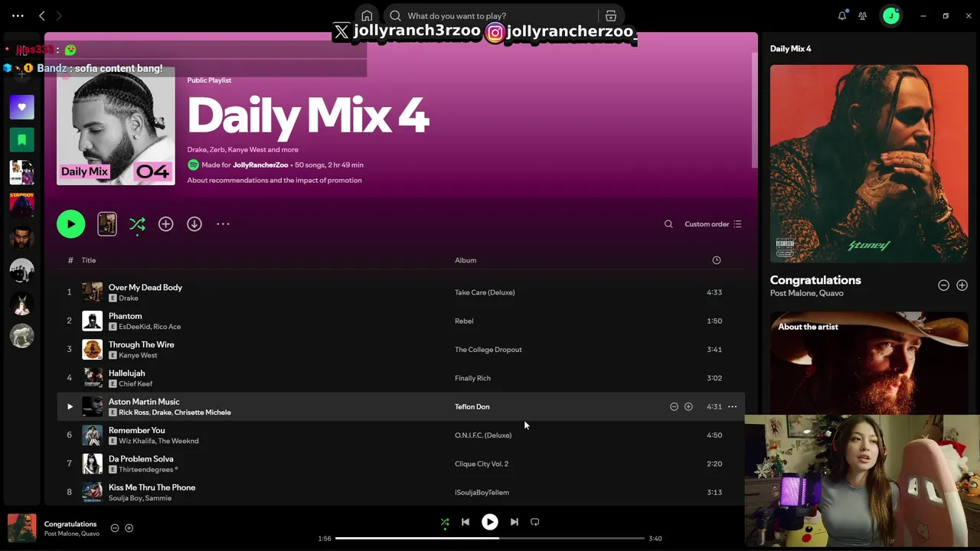Open the About the artist card
The width and height of the screenshot is (980, 551).
coord(869,364)
